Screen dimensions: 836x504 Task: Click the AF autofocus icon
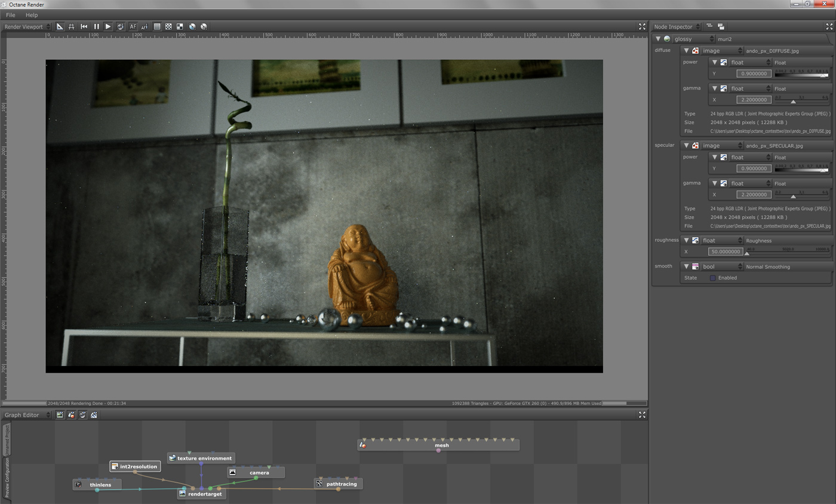(x=133, y=26)
